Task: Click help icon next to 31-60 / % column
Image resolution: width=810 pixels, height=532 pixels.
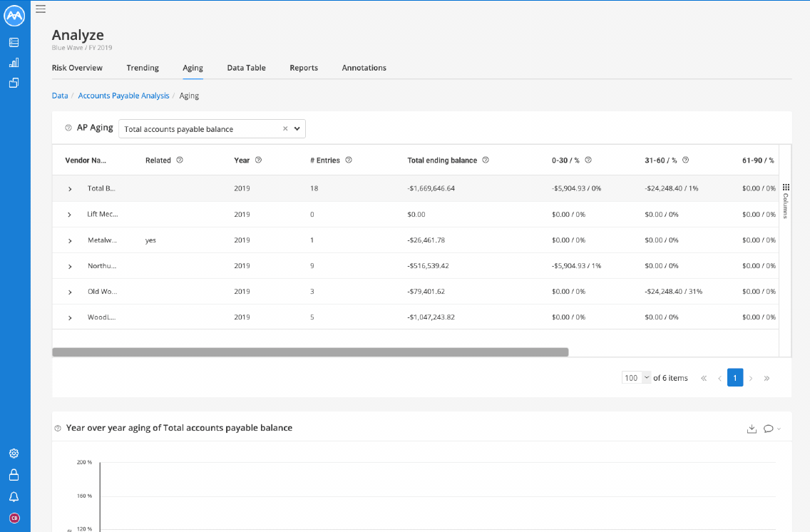Action: click(685, 160)
